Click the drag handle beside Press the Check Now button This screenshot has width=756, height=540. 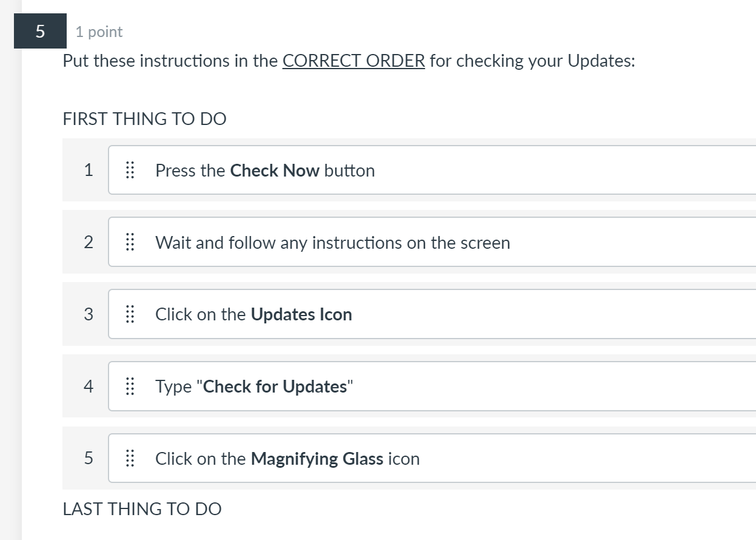[x=129, y=170]
